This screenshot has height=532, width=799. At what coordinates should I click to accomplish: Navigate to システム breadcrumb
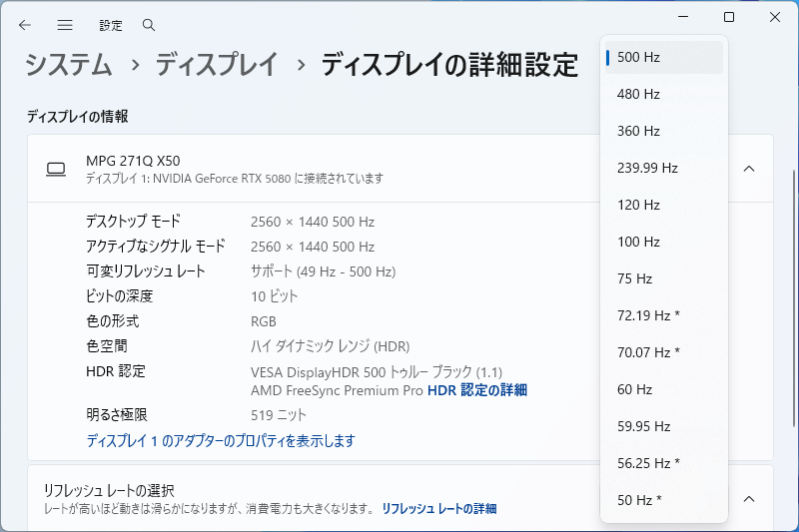point(69,65)
